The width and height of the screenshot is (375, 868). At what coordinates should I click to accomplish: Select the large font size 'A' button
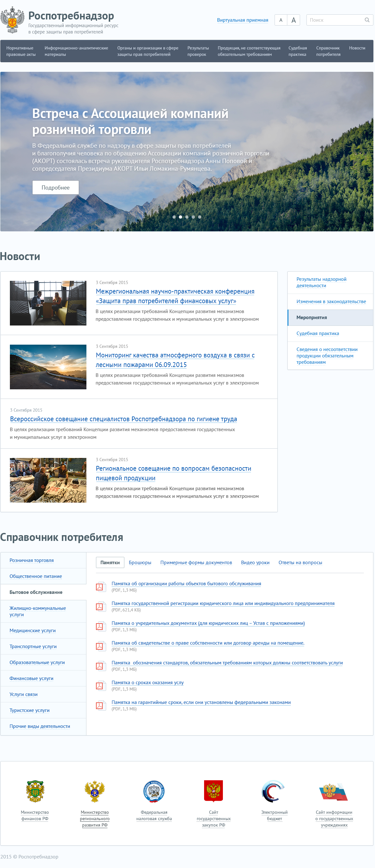tap(293, 20)
